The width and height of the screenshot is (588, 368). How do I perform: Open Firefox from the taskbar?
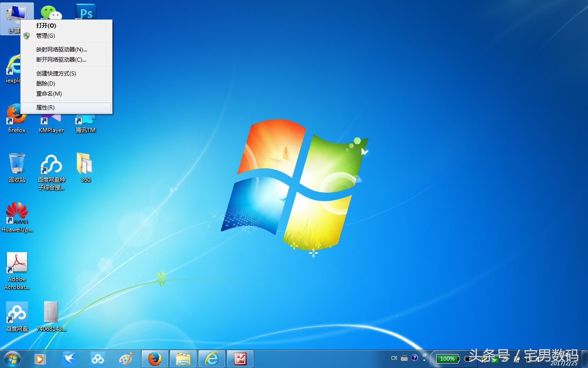pos(155,359)
